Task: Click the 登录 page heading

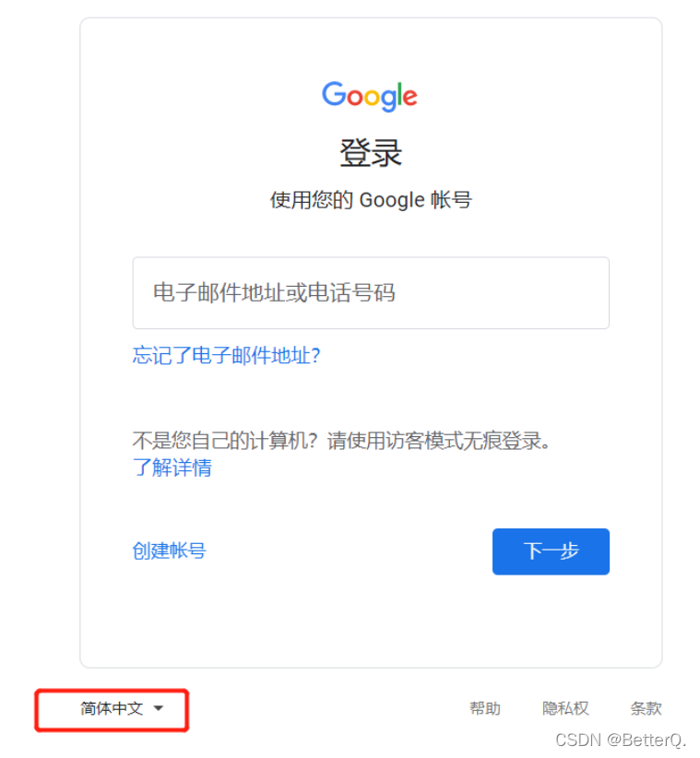Action: pos(371,153)
